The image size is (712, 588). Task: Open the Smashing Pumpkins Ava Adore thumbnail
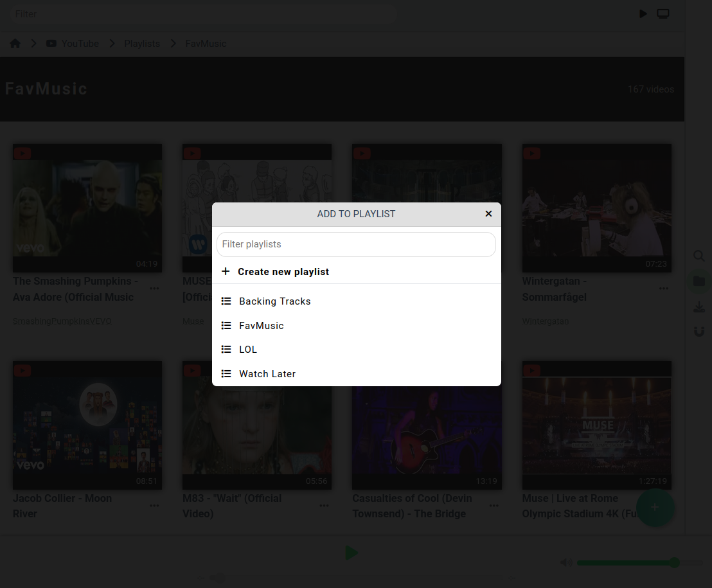(87, 208)
